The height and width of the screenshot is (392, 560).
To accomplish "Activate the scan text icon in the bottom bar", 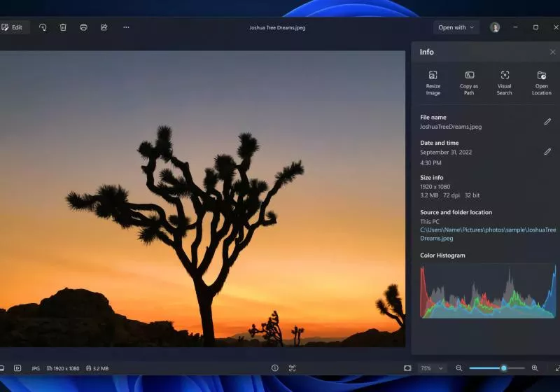I will coord(292,368).
